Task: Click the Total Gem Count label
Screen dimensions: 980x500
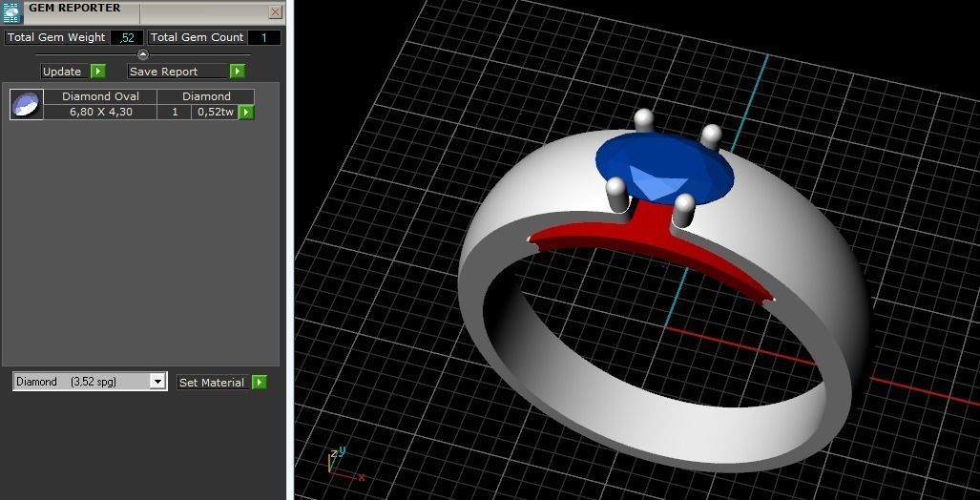Action: click(197, 37)
